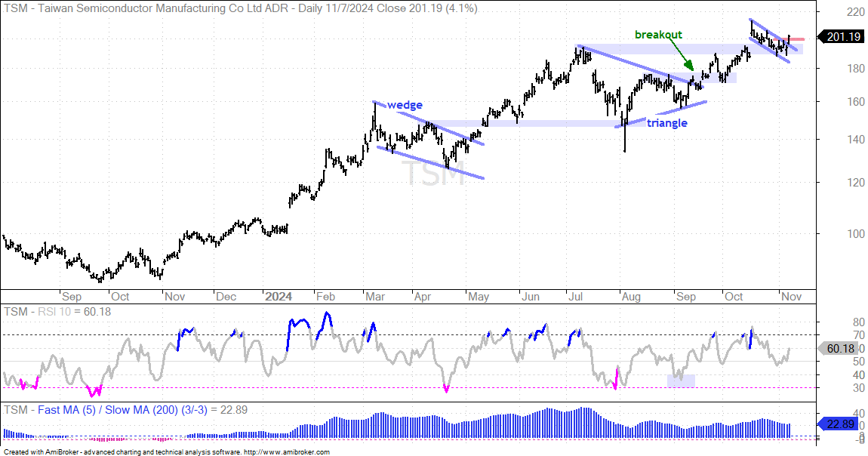This screenshot has width=868, height=456.
Task: Click the '2024' year marker on time axis
Action: 279,297
